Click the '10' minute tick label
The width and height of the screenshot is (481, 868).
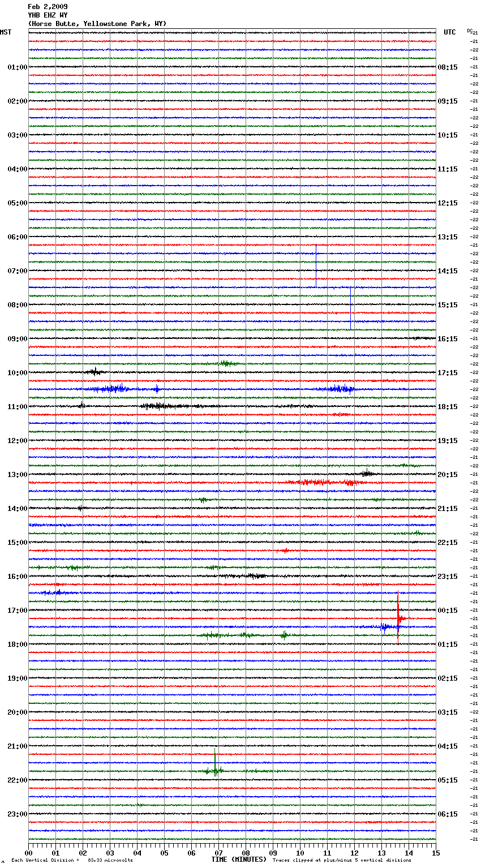pyautogui.click(x=300, y=853)
